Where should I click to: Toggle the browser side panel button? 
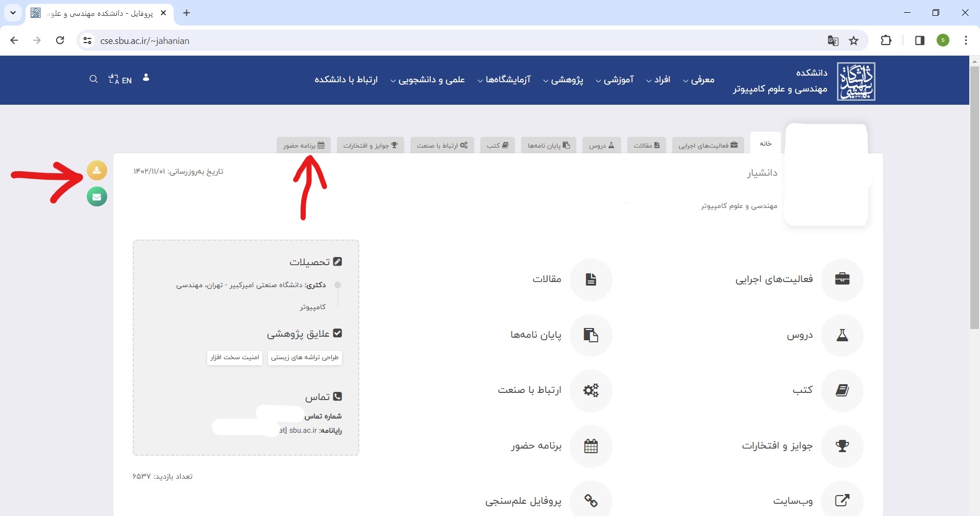pos(920,41)
